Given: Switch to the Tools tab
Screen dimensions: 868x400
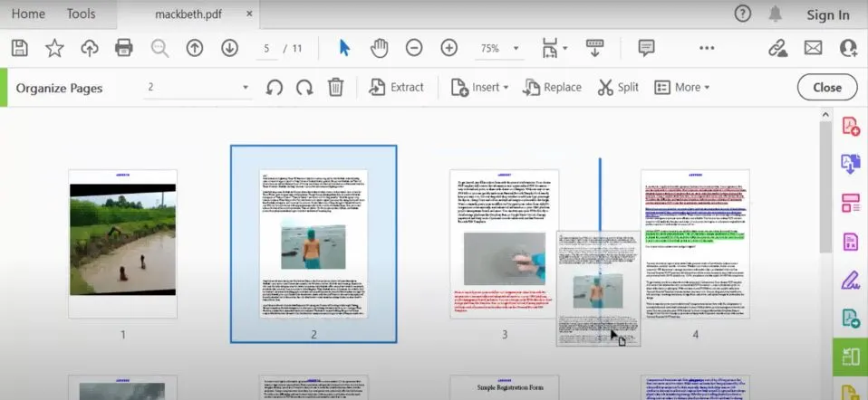Looking at the screenshot, I should point(82,14).
